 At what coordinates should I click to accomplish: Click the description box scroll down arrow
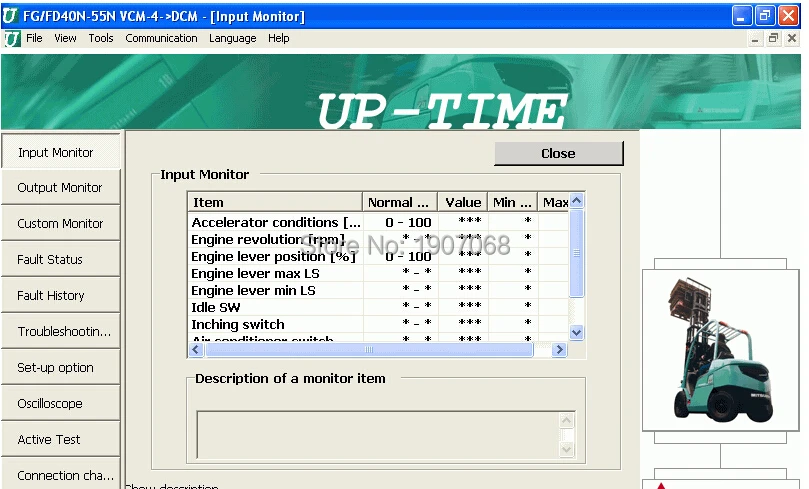[x=567, y=449]
